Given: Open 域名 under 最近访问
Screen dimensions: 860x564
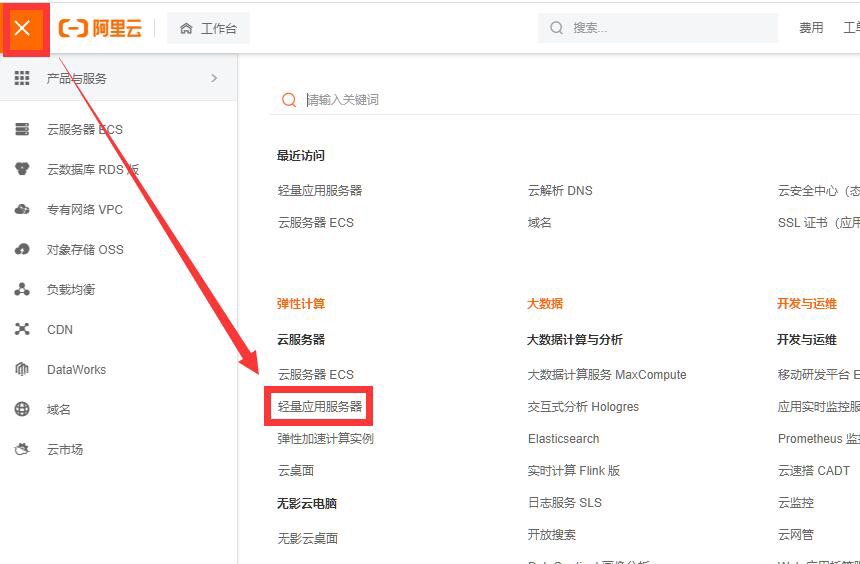Looking at the screenshot, I should [540, 222].
